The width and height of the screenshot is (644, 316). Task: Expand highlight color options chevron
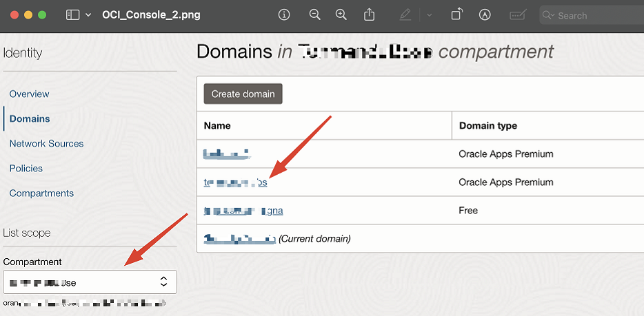click(429, 15)
